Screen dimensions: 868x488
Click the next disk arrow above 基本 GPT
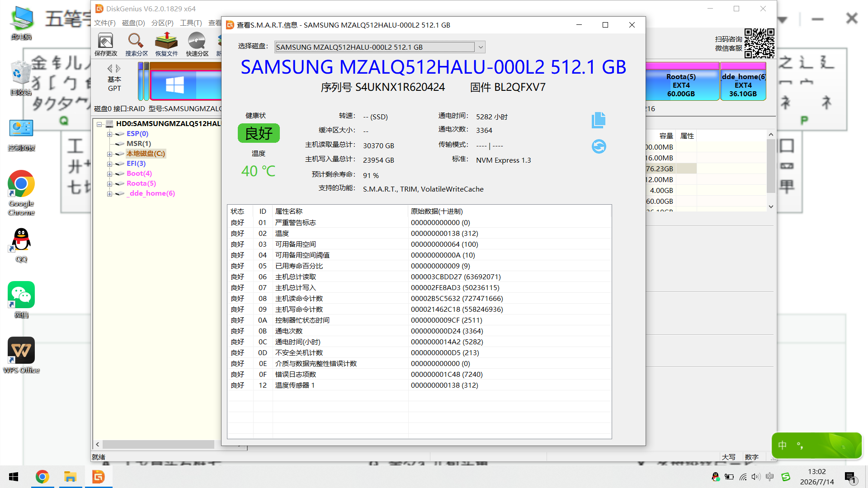pos(118,69)
